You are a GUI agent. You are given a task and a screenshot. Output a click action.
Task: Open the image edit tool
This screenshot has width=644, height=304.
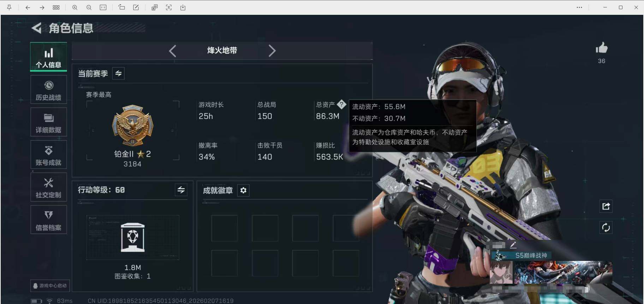tap(136, 7)
